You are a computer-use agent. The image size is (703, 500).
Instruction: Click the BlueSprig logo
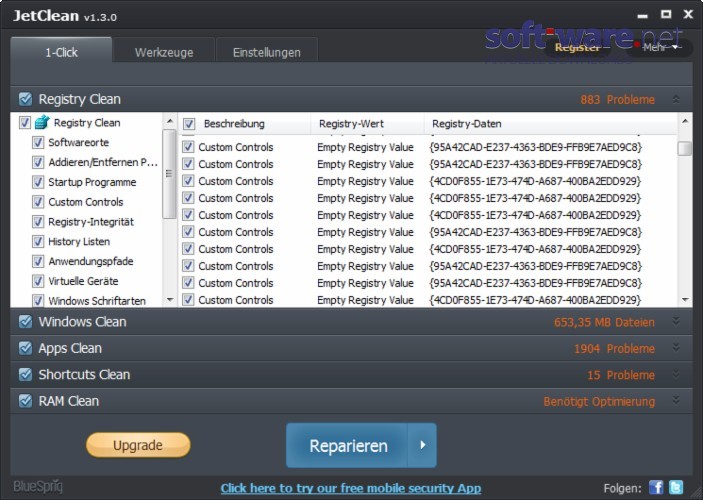(x=38, y=487)
